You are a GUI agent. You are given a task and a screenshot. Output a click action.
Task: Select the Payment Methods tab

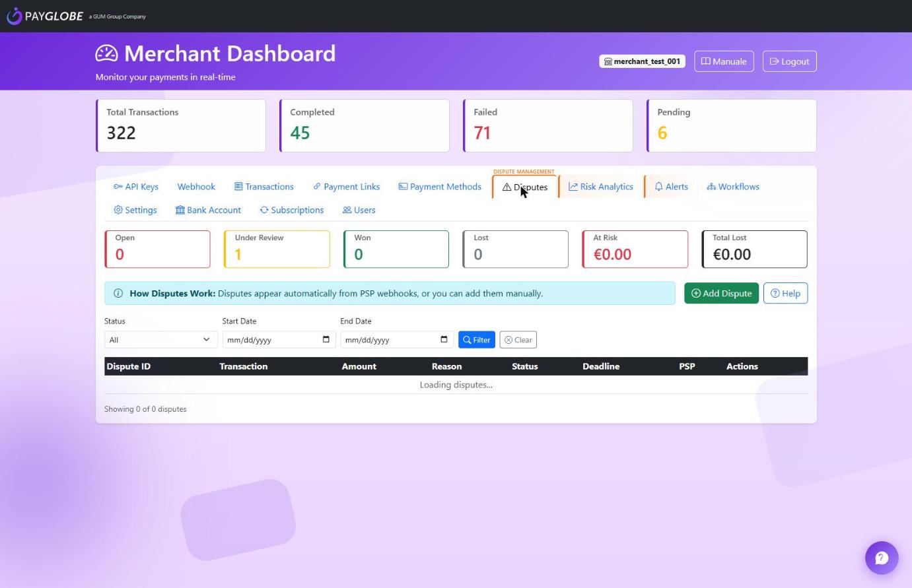point(440,187)
